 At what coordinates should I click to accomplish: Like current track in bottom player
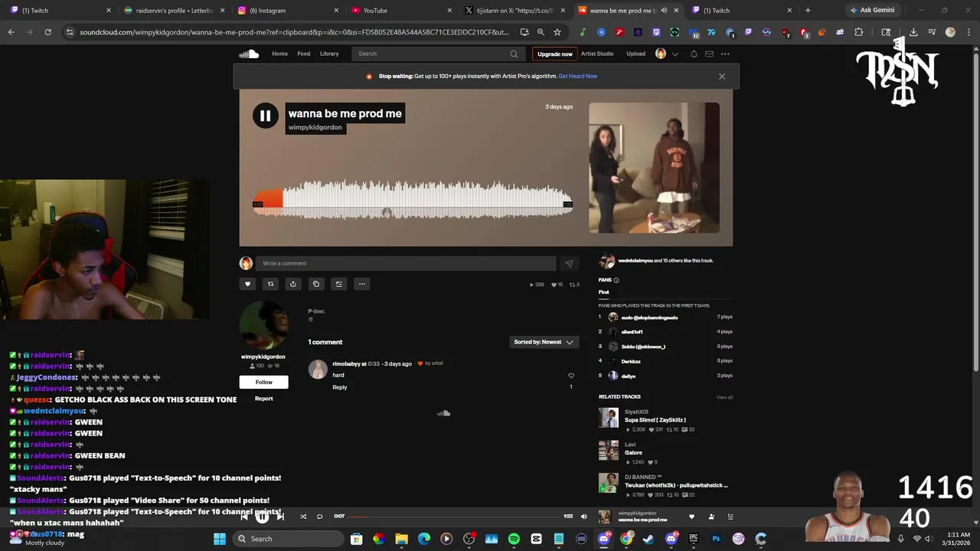[691, 517]
